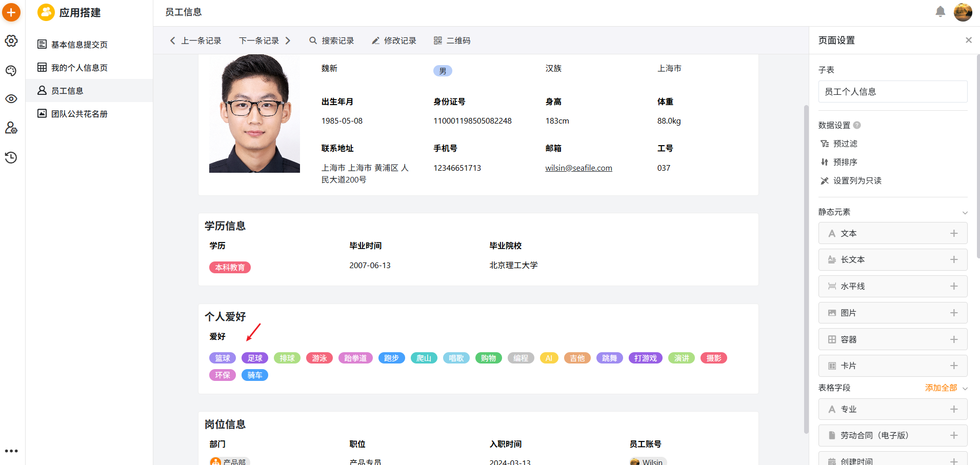Open version history clock icon

(x=11, y=157)
